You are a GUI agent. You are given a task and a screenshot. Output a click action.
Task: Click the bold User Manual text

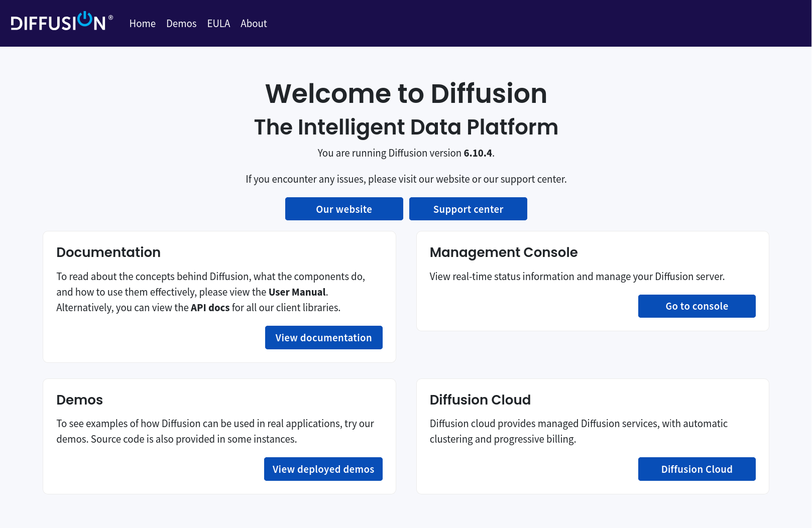click(297, 292)
